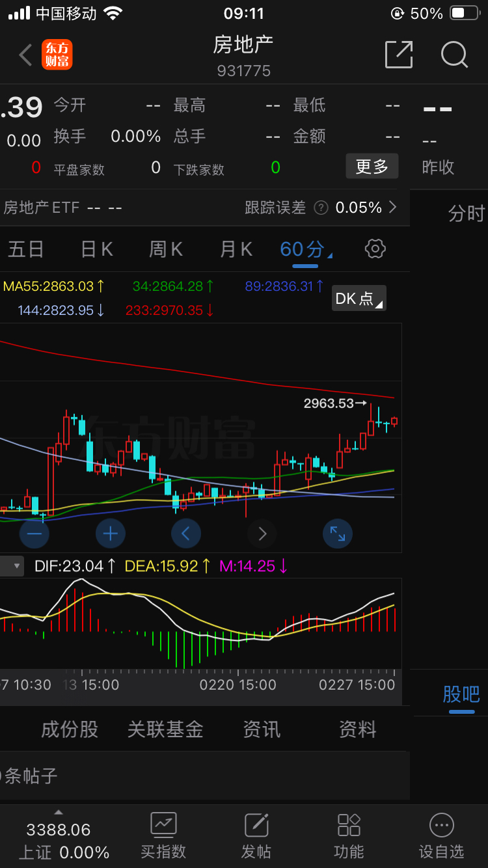Open 功能 grid icon
Screen dimensions: 488x868
(x=349, y=824)
